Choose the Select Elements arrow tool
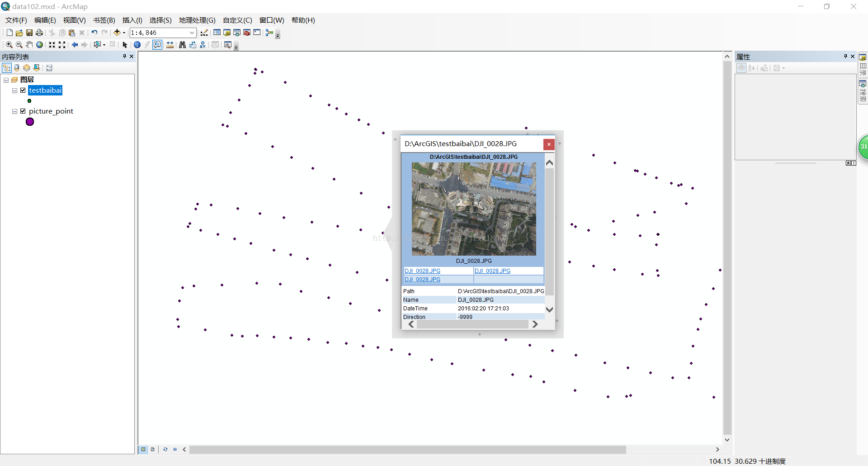 [x=125, y=45]
